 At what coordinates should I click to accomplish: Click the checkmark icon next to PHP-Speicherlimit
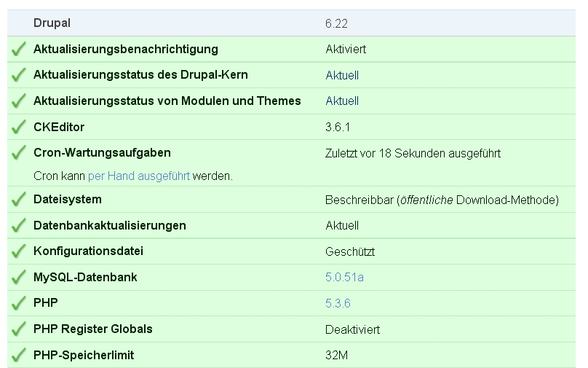[x=18, y=356]
